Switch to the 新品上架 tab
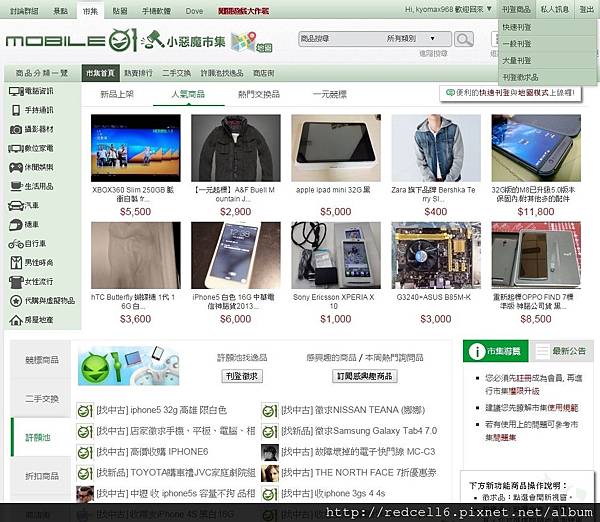The image size is (600, 522). click(x=117, y=94)
